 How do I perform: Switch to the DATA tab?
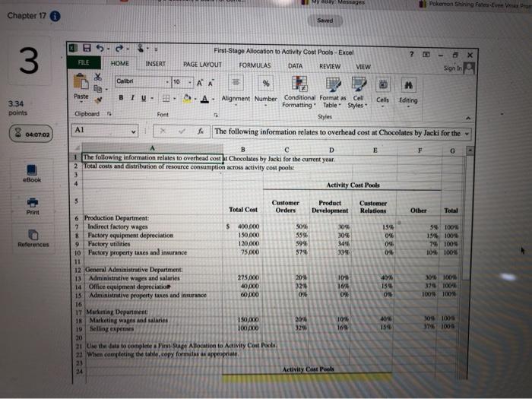point(295,66)
